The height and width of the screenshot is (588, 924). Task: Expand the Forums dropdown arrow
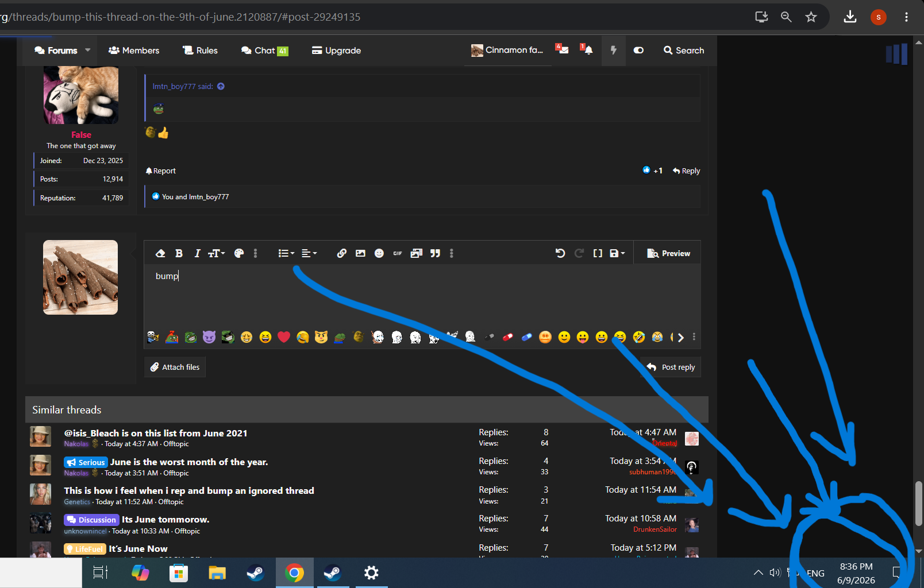click(x=88, y=51)
